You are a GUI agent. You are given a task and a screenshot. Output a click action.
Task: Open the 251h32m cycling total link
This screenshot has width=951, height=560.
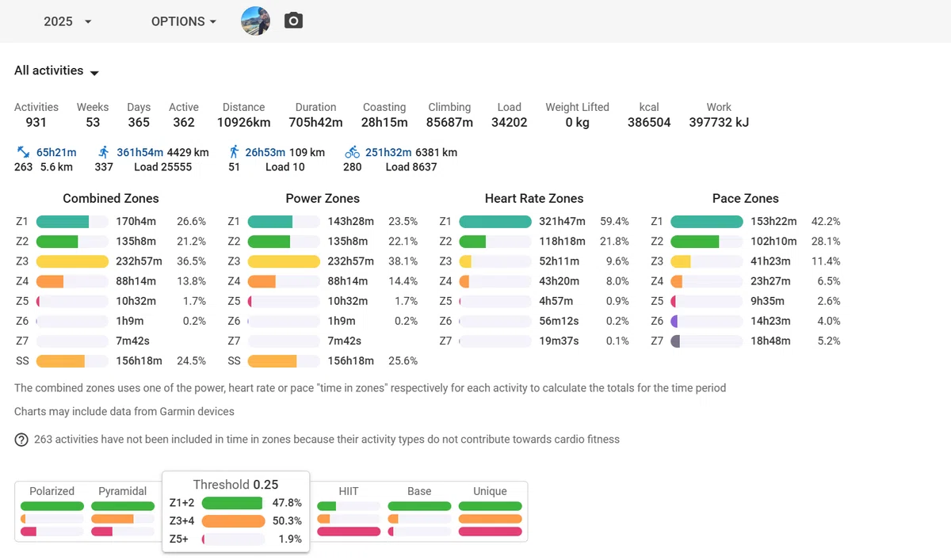coord(388,152)
